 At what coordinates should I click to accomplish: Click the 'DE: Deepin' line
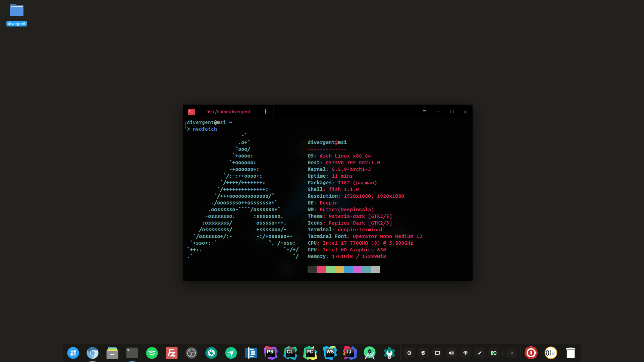323,203
